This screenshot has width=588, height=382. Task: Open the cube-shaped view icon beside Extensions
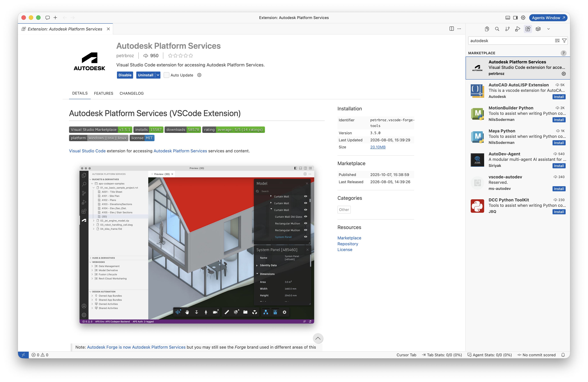(x=538, y=29)
